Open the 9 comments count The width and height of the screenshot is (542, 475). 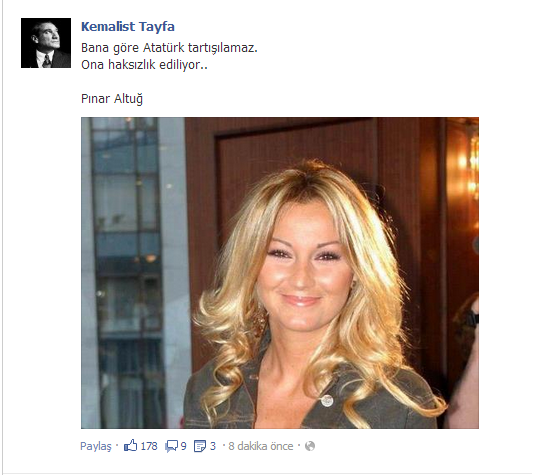pos(183,446)
